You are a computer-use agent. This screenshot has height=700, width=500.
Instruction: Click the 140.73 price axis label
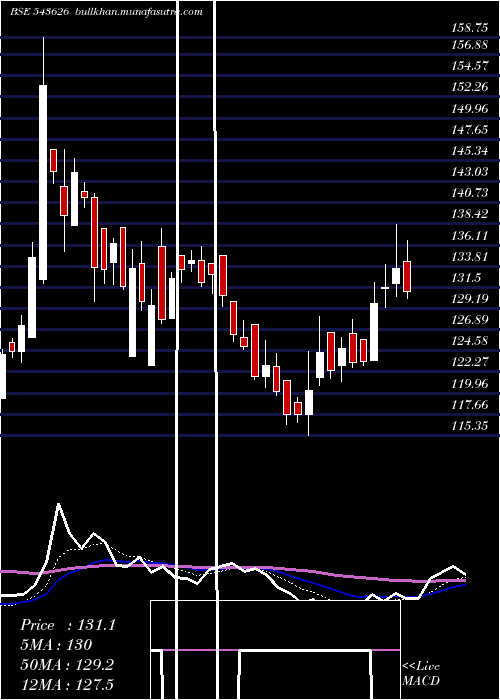[469, 193]
